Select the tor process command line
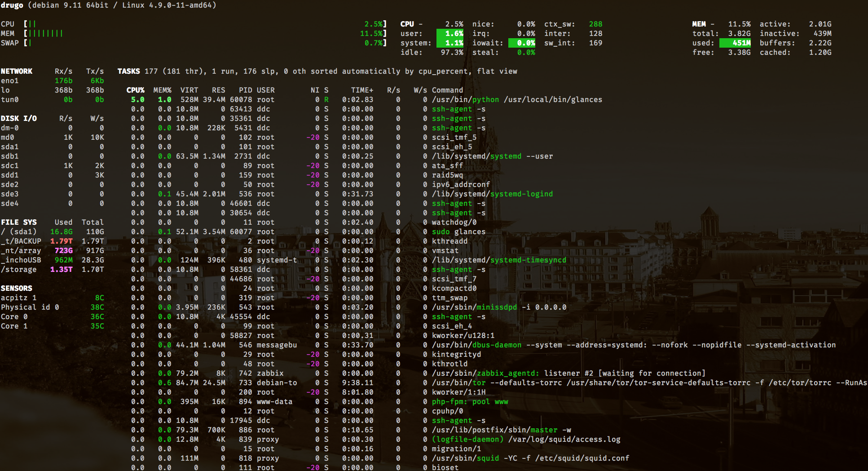 click(x=649, y=382)
